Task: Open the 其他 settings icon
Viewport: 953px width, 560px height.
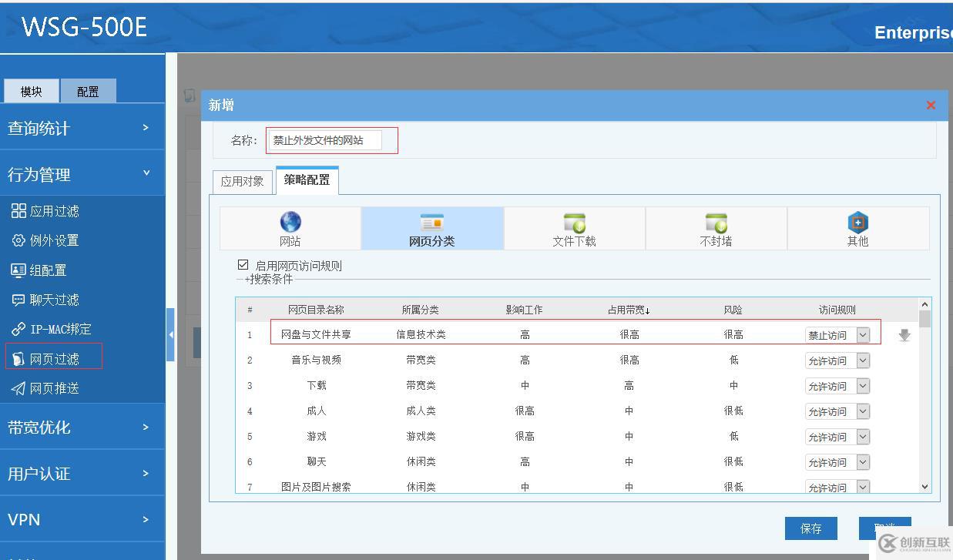Action: click(x=857, y=228)
